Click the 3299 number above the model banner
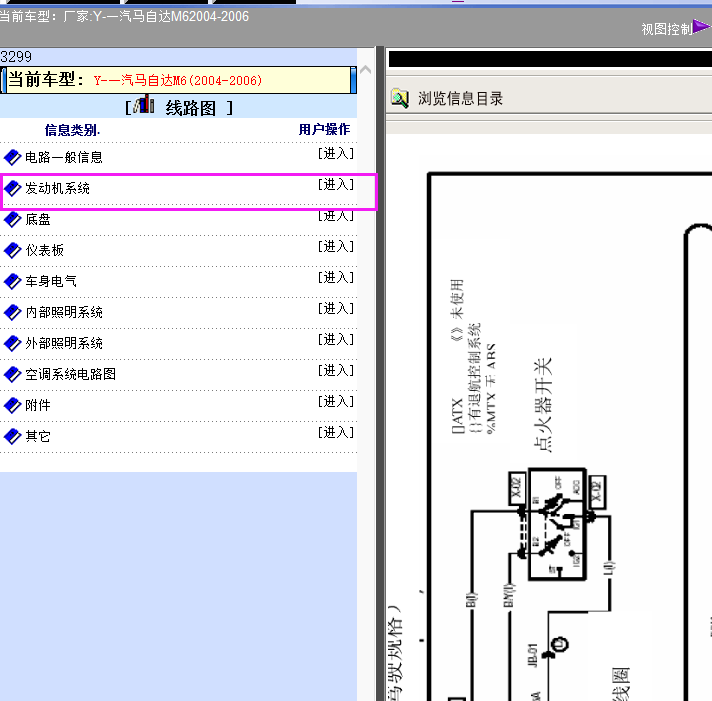The image size is (712, 701). tap(16, 57)
